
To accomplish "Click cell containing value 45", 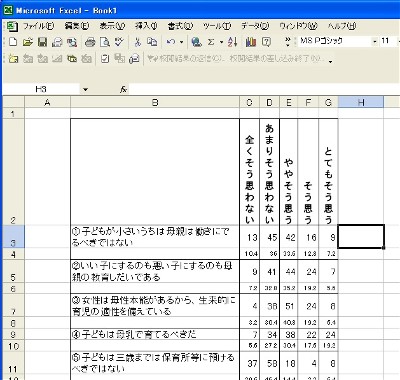I will pos(270,237).
